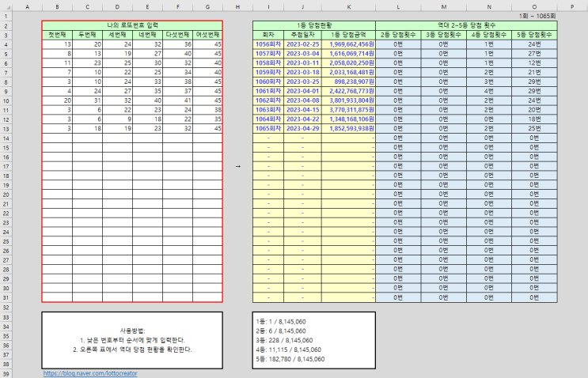Image resolution: width=588 pixels, height=378 pixels.
Task: Select prize amount 1,969,662,456원
Action: click(x=349, y=44)
